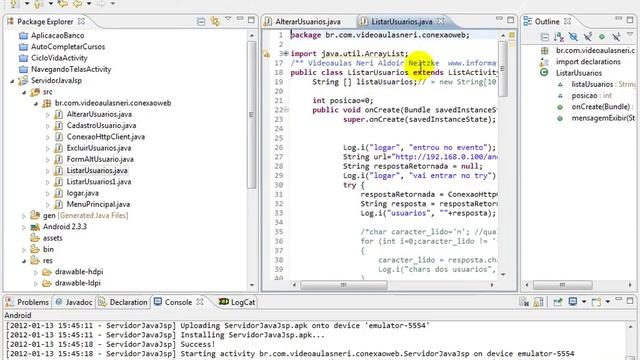Viewport: 640px width, 360px height.
Task: Close the ListarUsuarios.java editor tab
Action: pos(440,21)
